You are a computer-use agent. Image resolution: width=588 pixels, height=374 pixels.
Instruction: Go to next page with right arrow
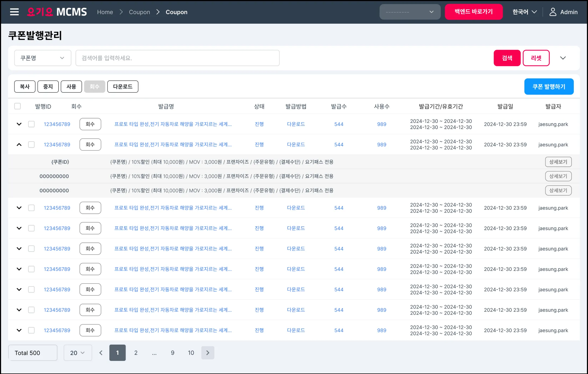[x=208, y=353]
